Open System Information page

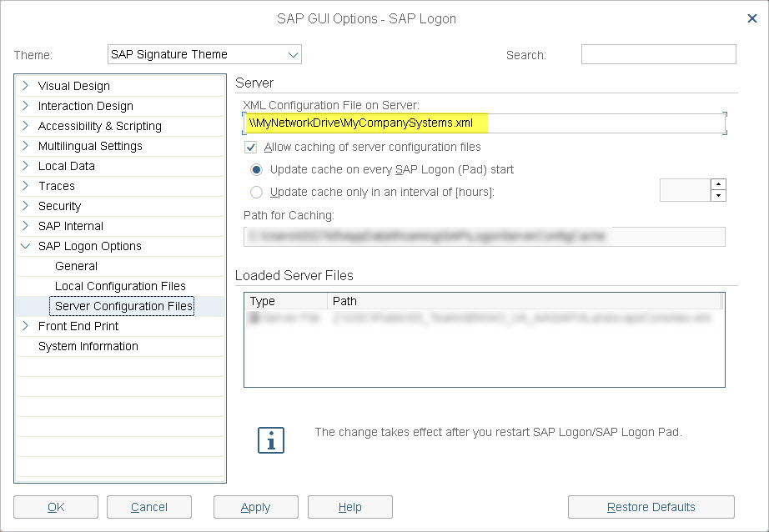pyautogui.click(x=88, y=346)
